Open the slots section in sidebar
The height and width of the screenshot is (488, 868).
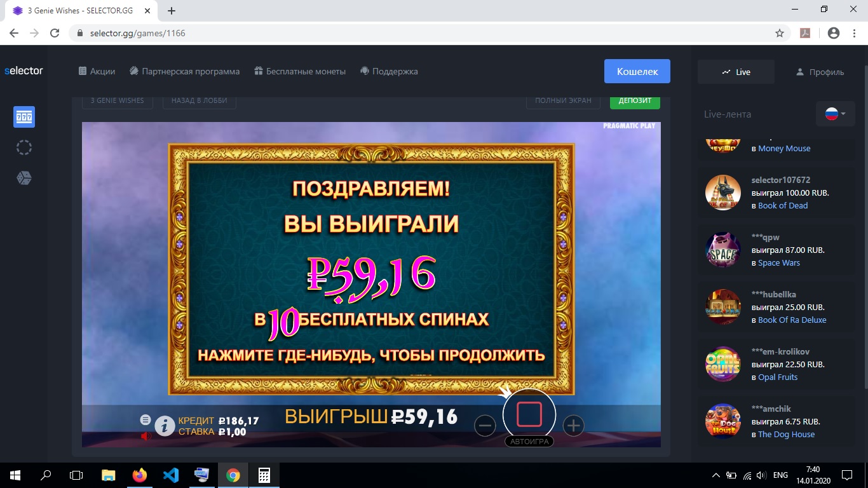tap(24, 117)
